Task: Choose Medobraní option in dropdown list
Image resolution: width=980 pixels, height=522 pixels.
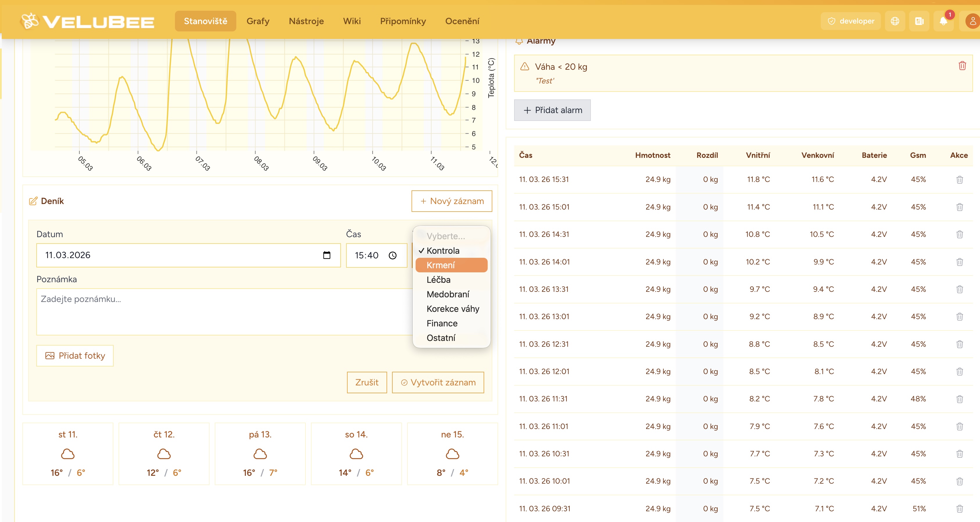Action: point(448,294)
